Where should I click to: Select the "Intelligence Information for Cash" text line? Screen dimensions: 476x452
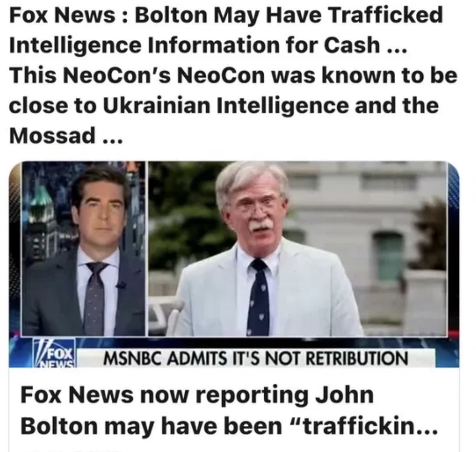[195, 45]
